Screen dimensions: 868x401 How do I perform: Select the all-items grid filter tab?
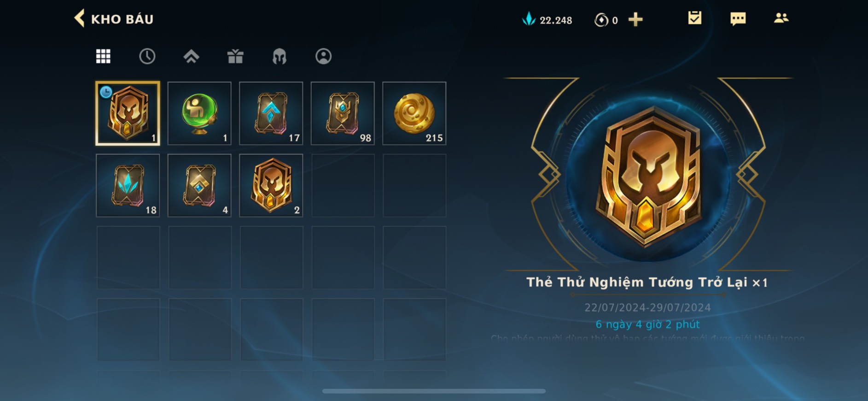point(103,56)
